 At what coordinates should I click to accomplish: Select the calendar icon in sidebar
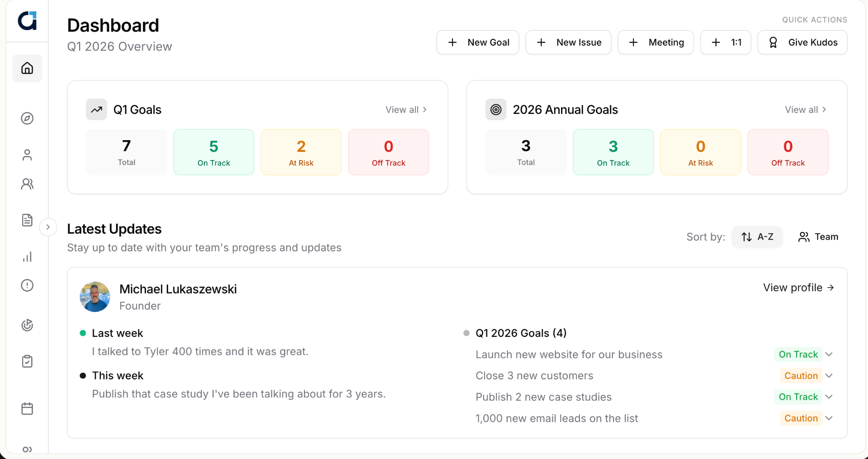pyautogui.click(x=27, y=408)
